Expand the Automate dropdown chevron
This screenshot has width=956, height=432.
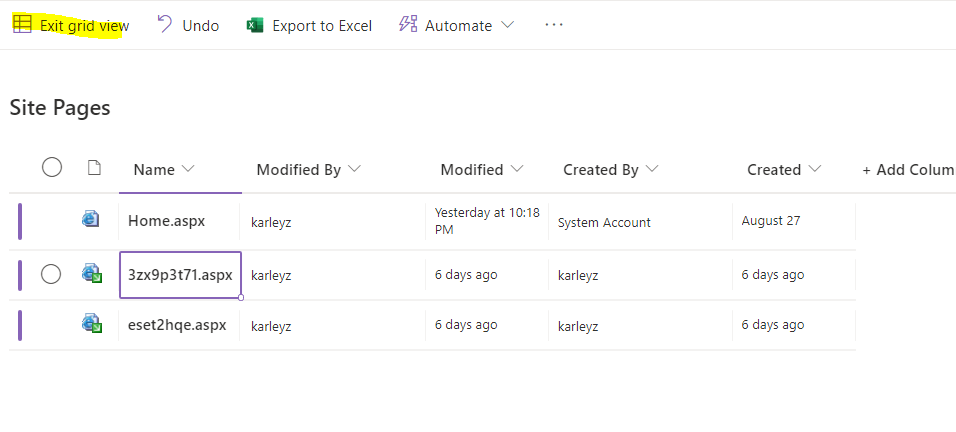tap(507, 25)
